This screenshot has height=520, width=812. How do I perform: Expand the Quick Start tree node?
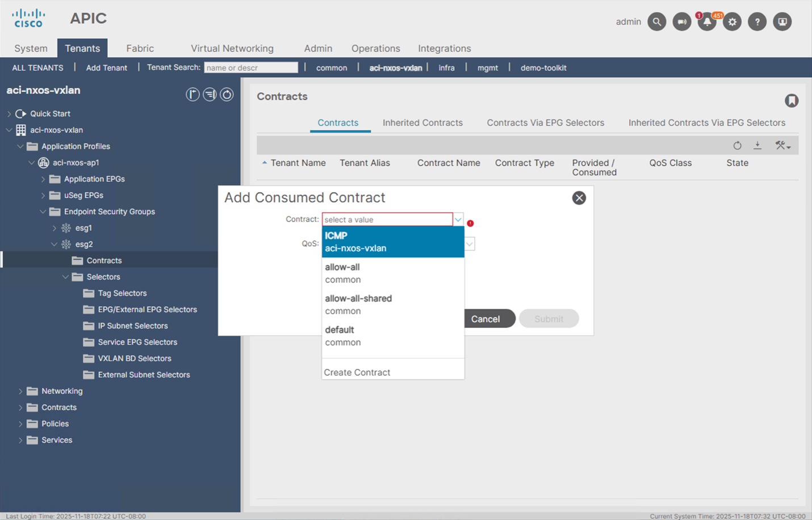click(x=9, y=114)
